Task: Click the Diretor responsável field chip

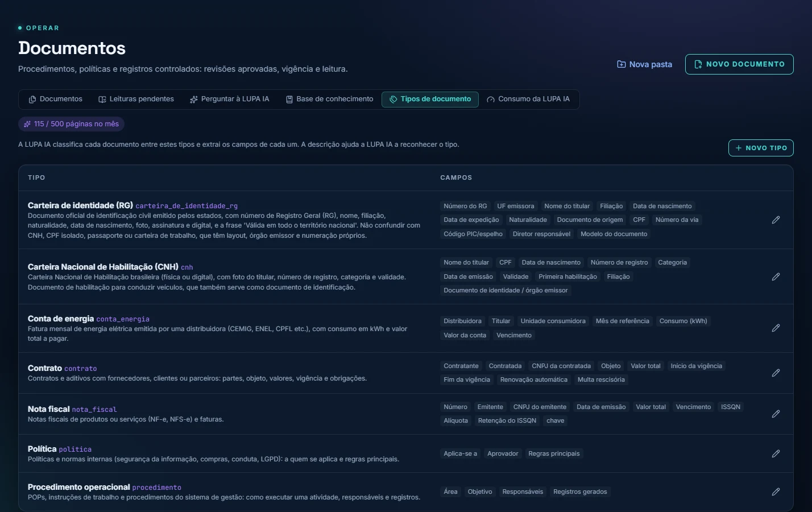Action: click(x=541, y=234)
